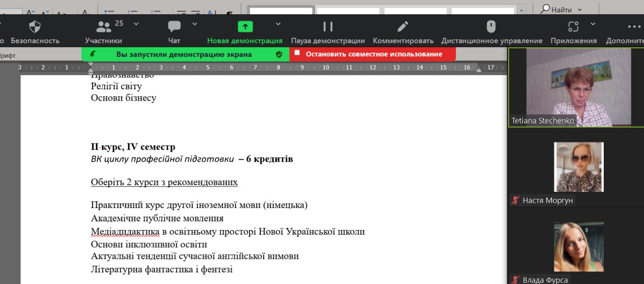The width and height of the screenshot is (644, 284).
Task: Click Остановить совместное использование
Action: pyautogui.click(x=374, y=54)
